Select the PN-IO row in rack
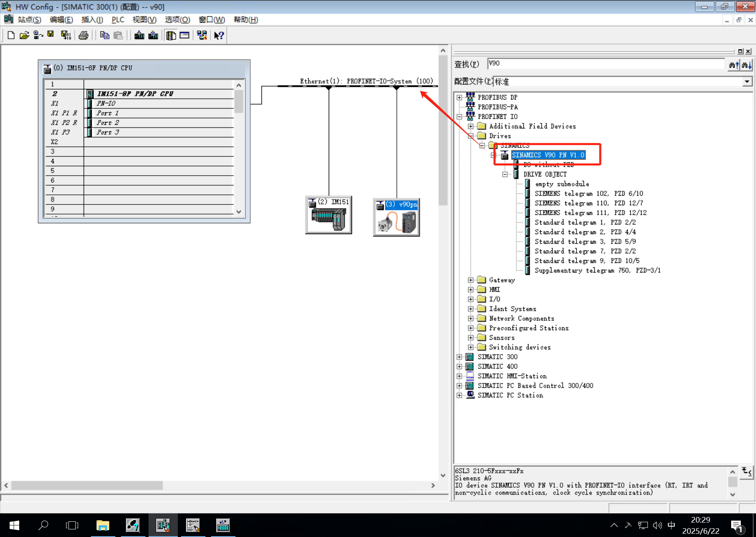The image size is (756, 537). [139, 103]
